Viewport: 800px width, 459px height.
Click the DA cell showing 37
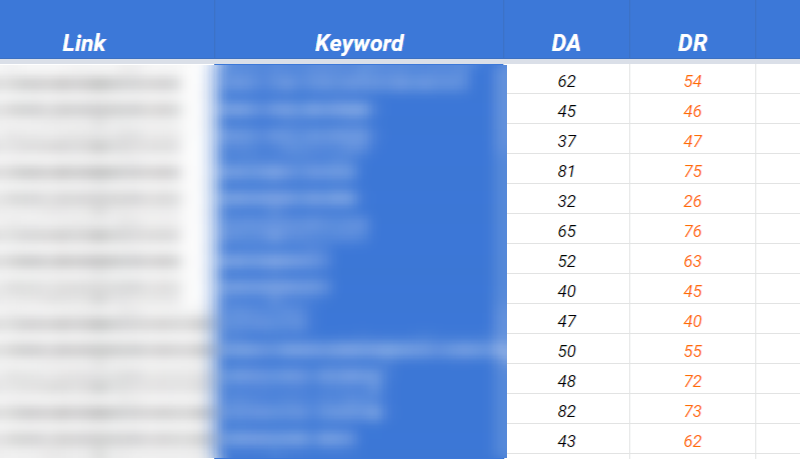(x=567, y=141)
